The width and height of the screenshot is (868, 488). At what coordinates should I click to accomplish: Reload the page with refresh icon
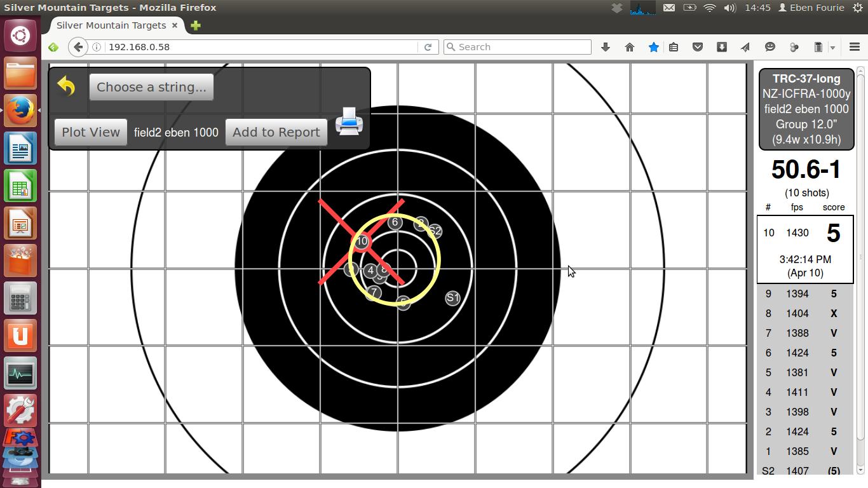[x=428, y=47]
